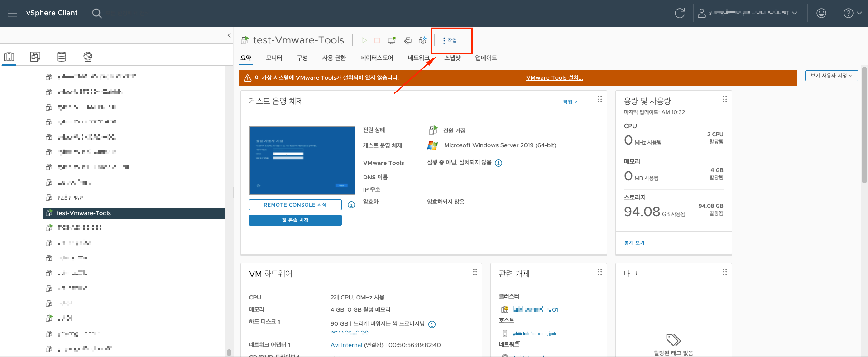Click 'Microsoft Windows Server 2019 (64-bit)' text
The width and height of the screenshot is (868, 357).
coord(500,145)
